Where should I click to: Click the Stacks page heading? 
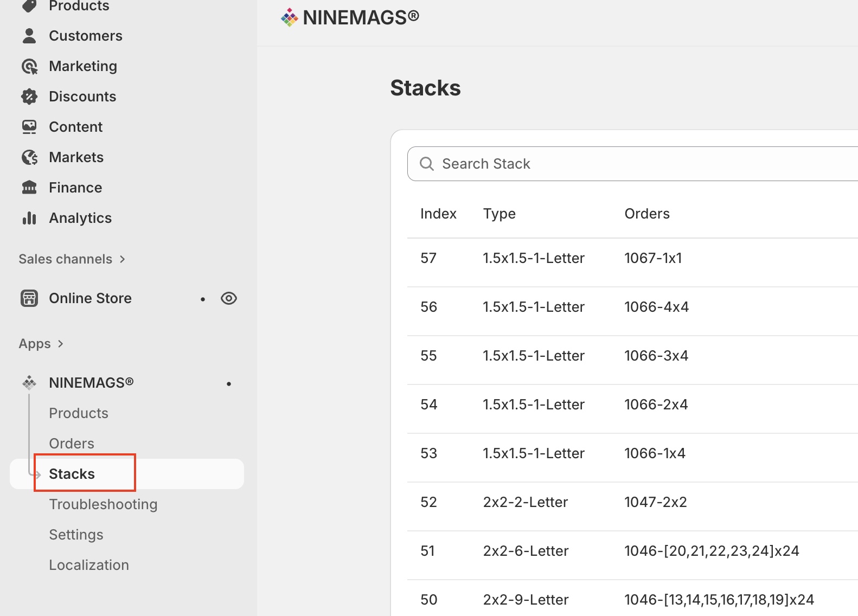425,88
